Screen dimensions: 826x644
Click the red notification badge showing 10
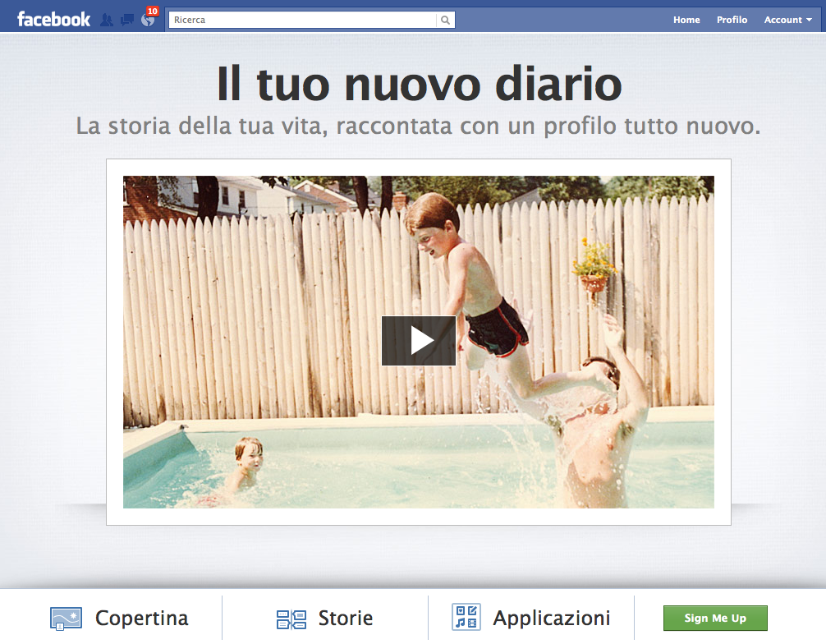click(x=152, y=11)
